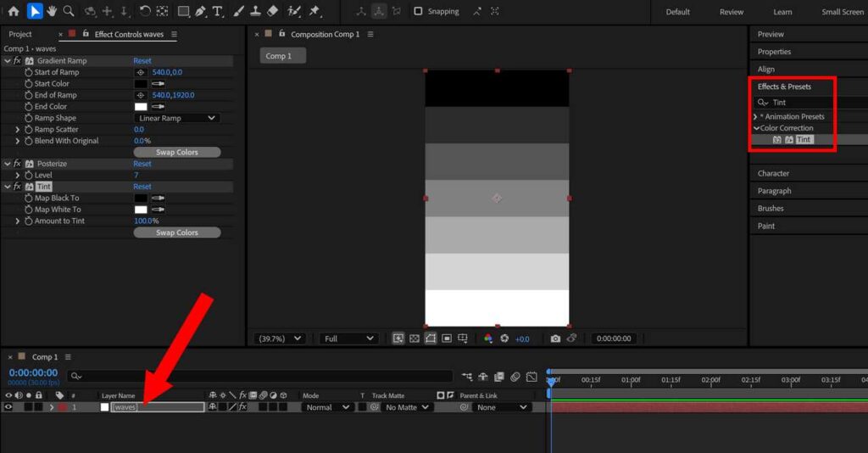Screen dimensions: 868x453
Task: Toggle the Ramp Scatter stopwatch
Action: (x=28, y=130)
